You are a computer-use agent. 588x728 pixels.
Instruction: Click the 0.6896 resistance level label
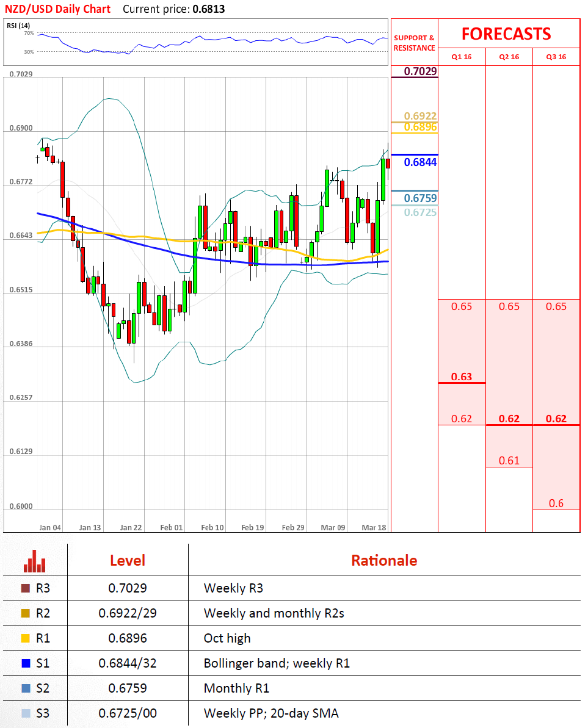(x=420, y=127)
